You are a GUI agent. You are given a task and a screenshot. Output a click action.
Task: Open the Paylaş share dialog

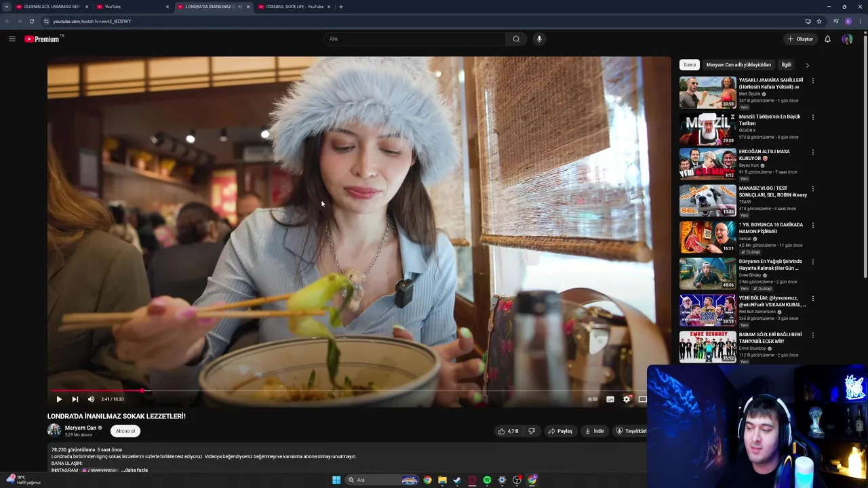pyautogui.click(x=560, y=431)
